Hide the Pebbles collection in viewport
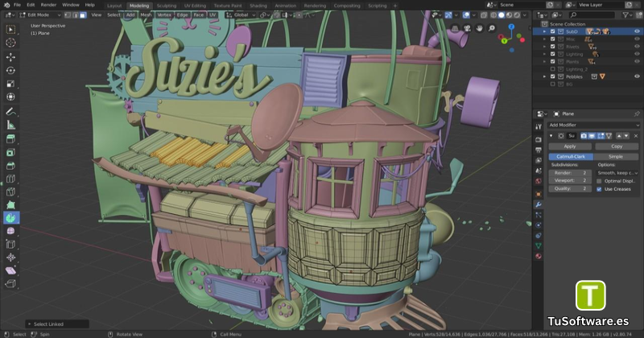 coord(637,76)
